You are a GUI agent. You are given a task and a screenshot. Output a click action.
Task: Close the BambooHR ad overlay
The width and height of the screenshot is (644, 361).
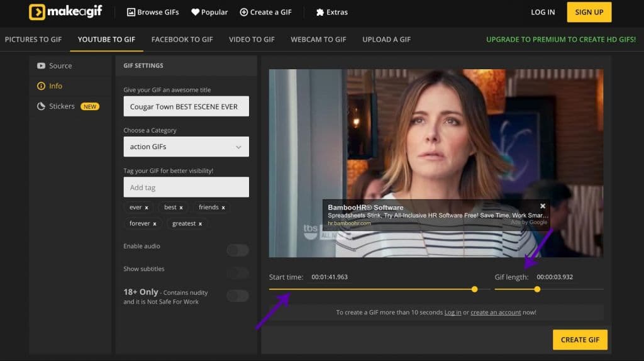tap(543, 206)
